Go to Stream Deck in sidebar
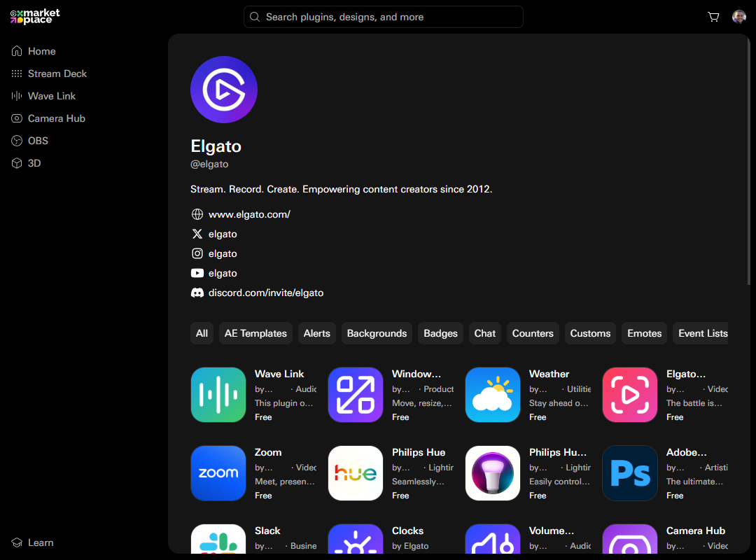The image size is (756, 560). click(57, 73)
